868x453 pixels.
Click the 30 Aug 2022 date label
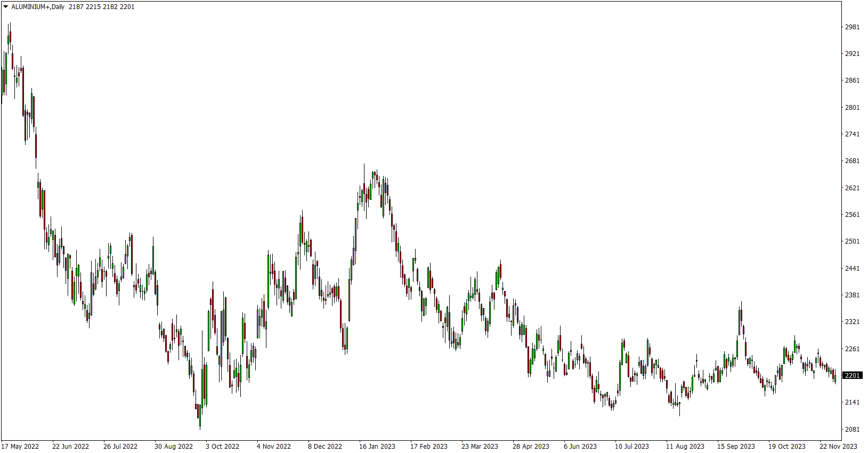(174, 447)
